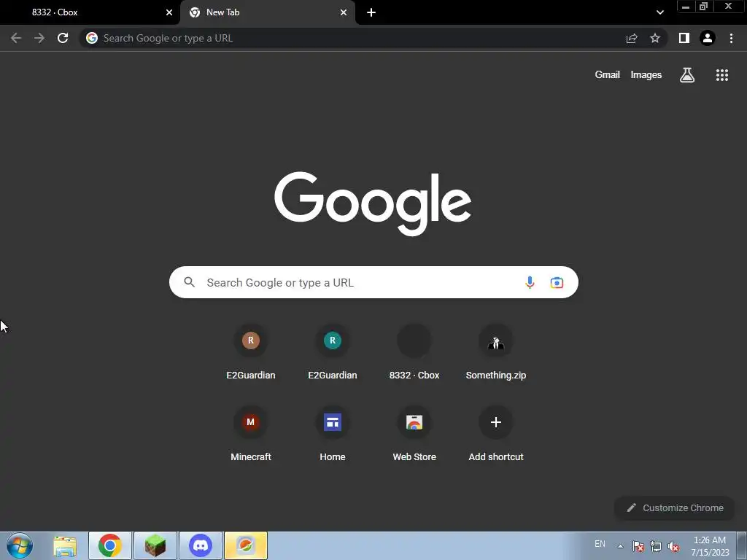Viewport: 747px width, 560px height.
Task: Click into the Google search box
Action: (x=373, y=282)
